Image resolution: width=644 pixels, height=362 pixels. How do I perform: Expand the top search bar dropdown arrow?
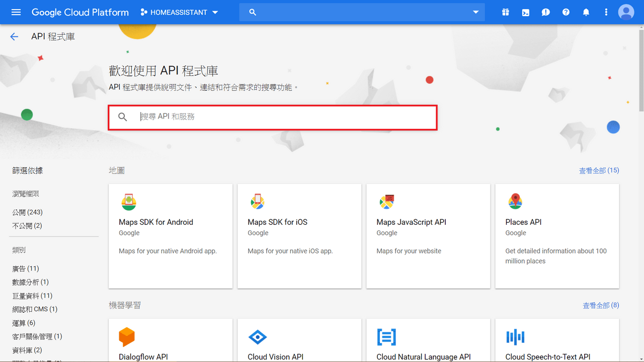475,12
